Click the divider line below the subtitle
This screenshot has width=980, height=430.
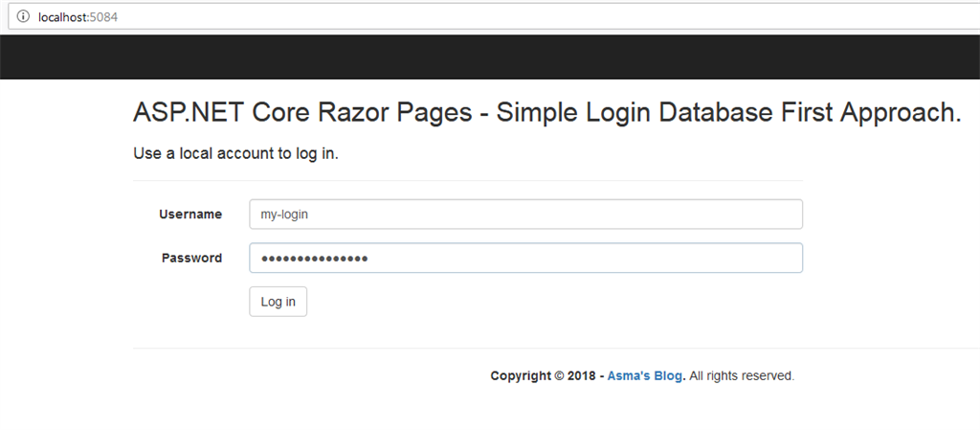coord(467,180)
